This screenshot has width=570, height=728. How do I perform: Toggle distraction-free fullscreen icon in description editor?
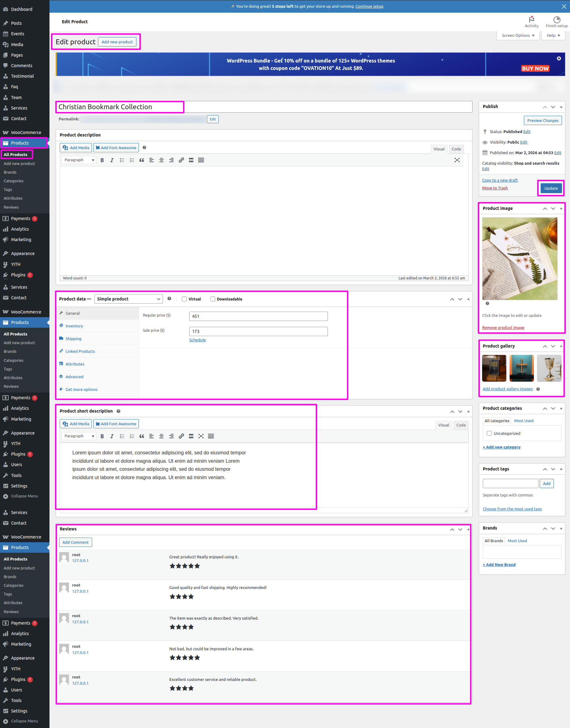point(457,160)
